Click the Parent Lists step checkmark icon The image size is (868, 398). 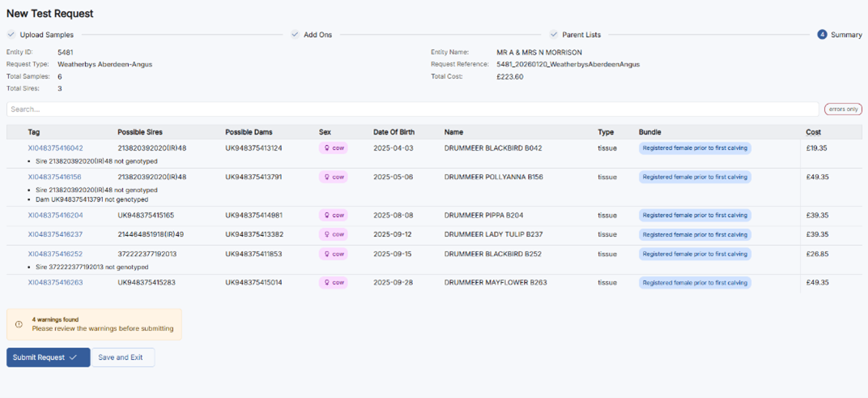point(554,34)
